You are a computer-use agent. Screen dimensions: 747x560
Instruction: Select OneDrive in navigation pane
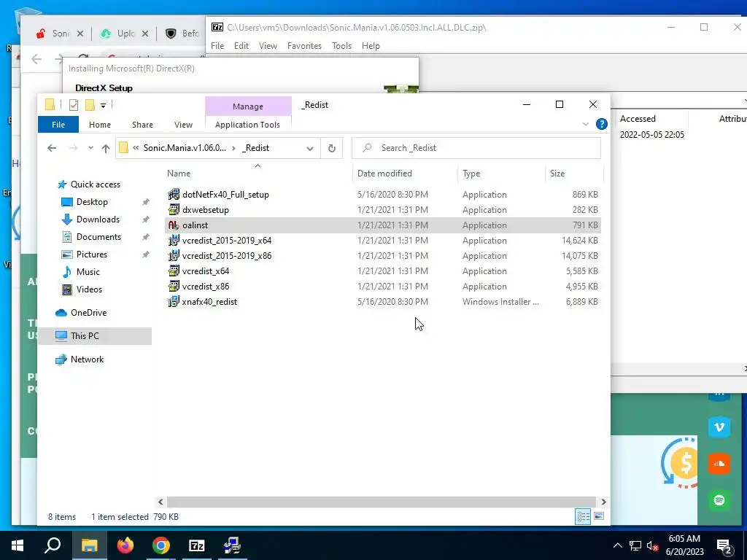[88, 313]
